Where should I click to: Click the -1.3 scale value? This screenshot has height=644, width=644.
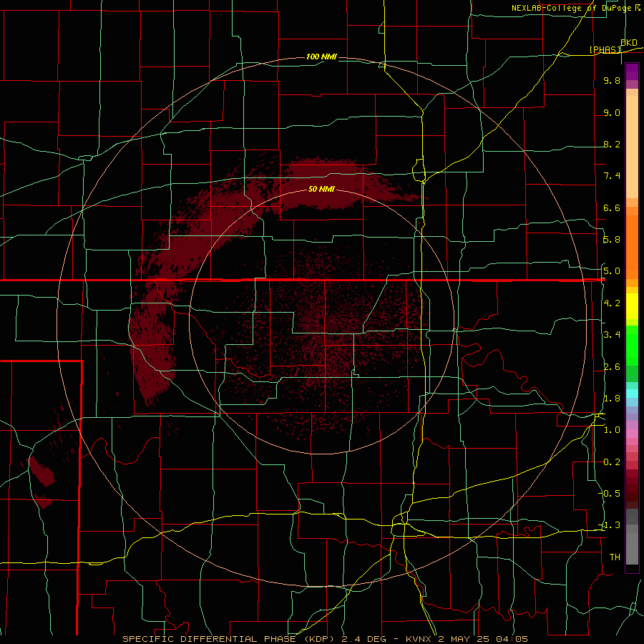point(610,525)
